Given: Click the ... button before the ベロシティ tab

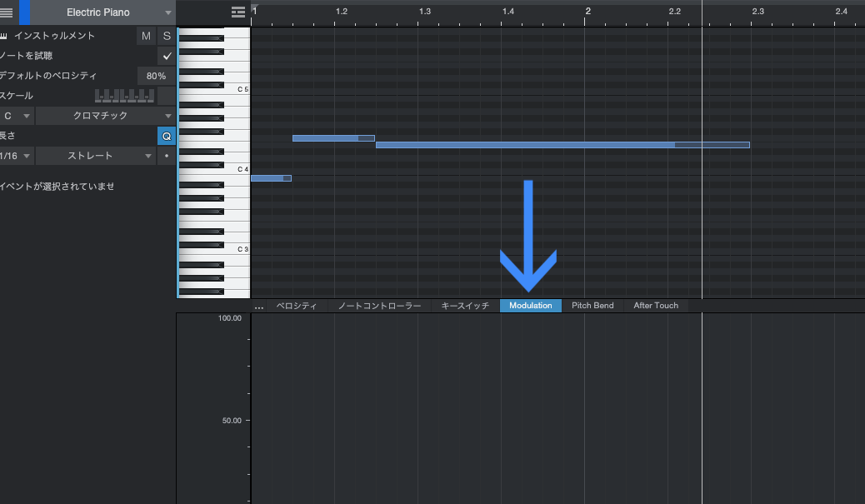Looking at the screenshot, I should pos(258,306).
